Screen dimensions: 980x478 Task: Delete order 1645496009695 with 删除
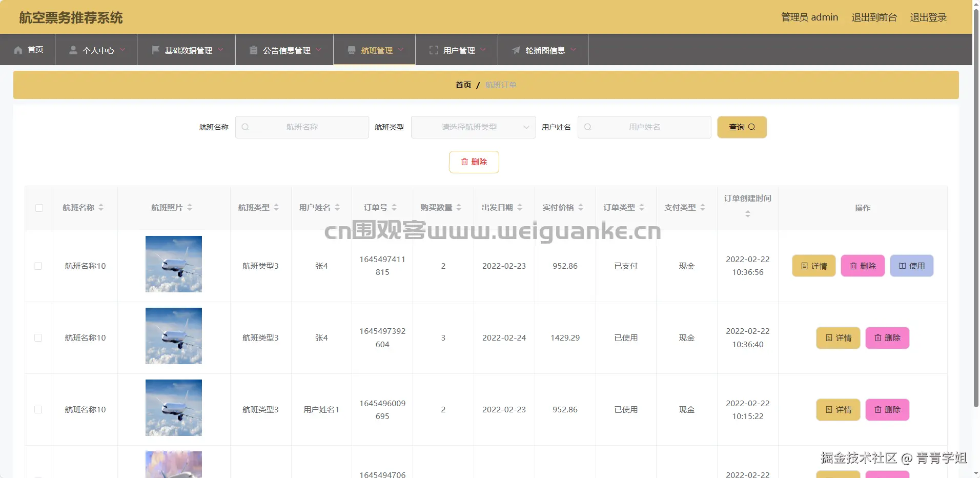coord(887,410)
